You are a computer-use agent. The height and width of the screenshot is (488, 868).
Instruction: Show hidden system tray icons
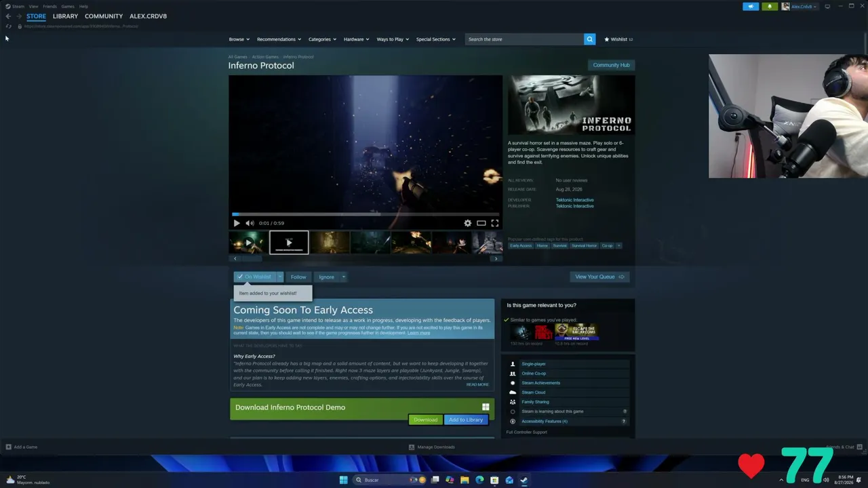[781, 480]
